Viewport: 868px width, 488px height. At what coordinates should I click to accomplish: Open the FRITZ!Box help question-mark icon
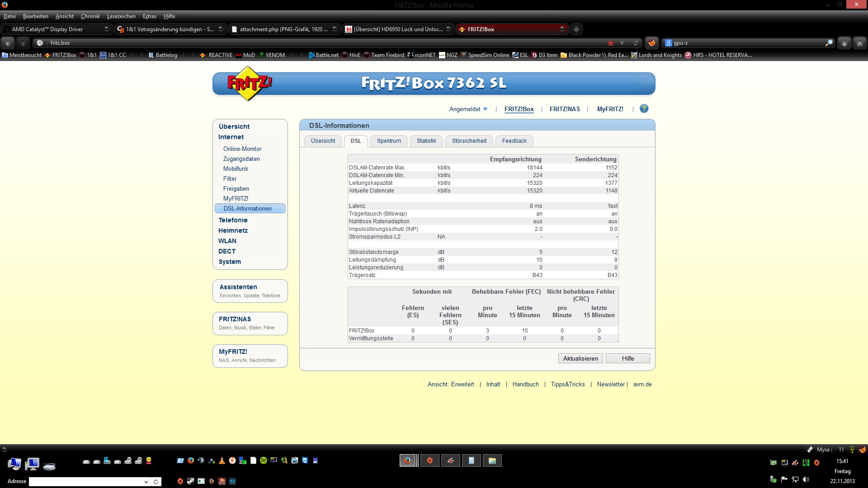[644, 108]
